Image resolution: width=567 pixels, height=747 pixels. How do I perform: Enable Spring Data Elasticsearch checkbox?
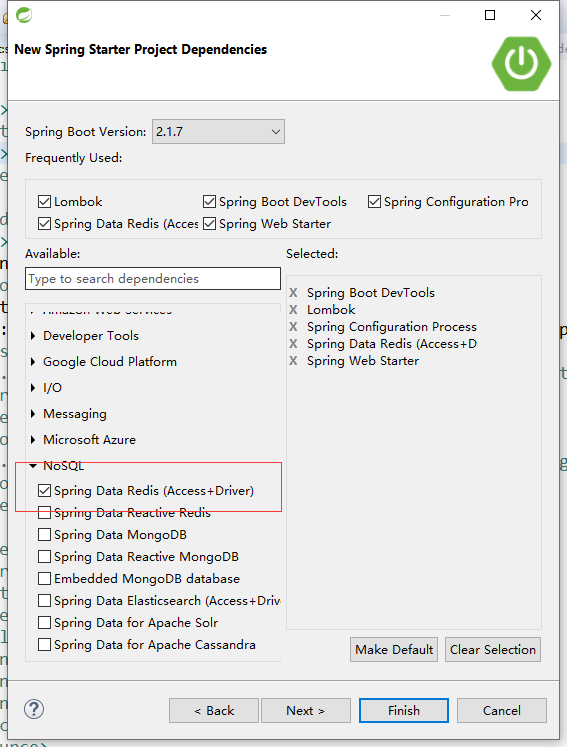pyautogui.click(x=44, y=600)
